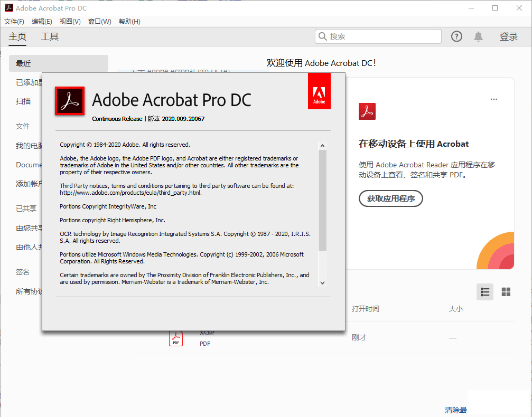The width and height of the screenshot is (532, 417).
Task: Click the Acrobat PDF icon in mobile card
Action: [x=367, y=111]
